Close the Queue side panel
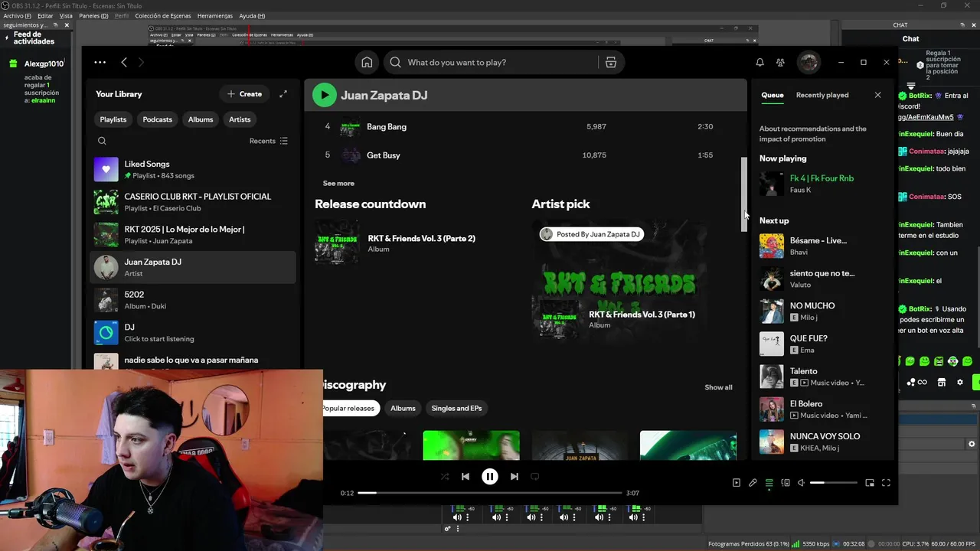980x551 pixels. click(877, 95)
